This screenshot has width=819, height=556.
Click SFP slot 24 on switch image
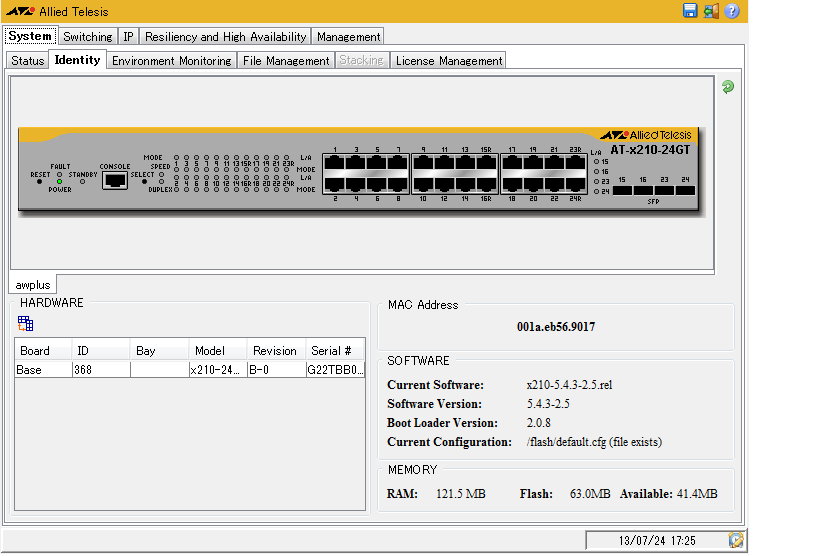pos(685,190)
